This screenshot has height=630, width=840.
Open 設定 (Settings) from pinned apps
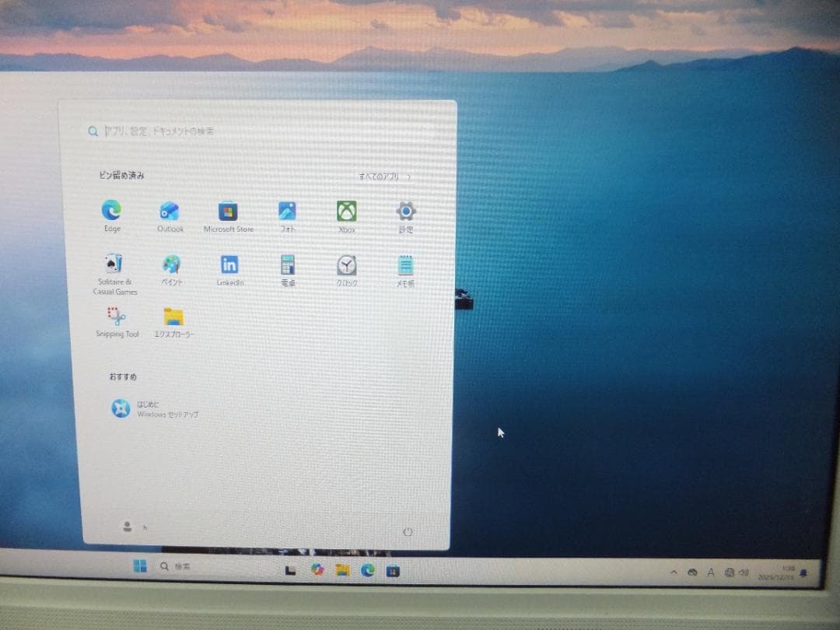tap(405, 210)
